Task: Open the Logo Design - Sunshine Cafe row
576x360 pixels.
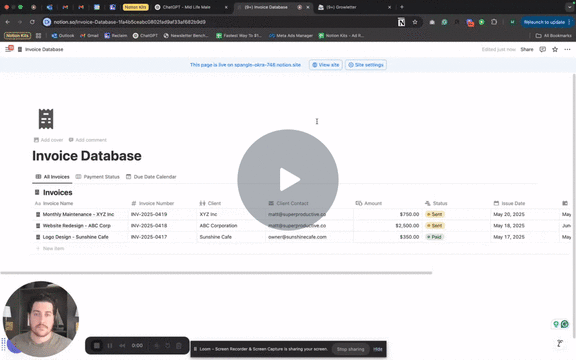Action: 75,237
